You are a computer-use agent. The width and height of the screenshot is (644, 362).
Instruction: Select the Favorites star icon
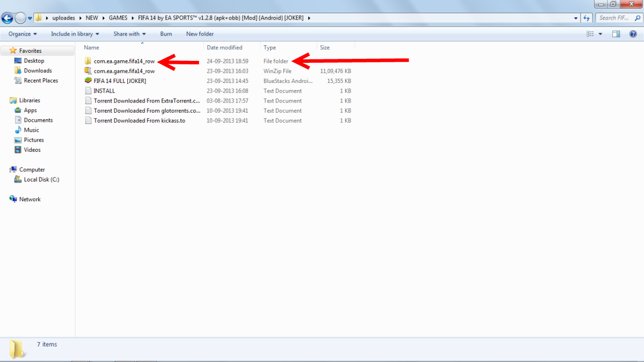[13, 50]
